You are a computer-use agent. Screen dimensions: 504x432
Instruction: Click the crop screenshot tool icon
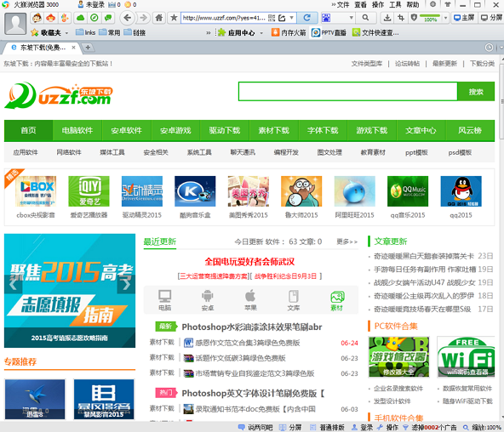(x=401, y=18)
